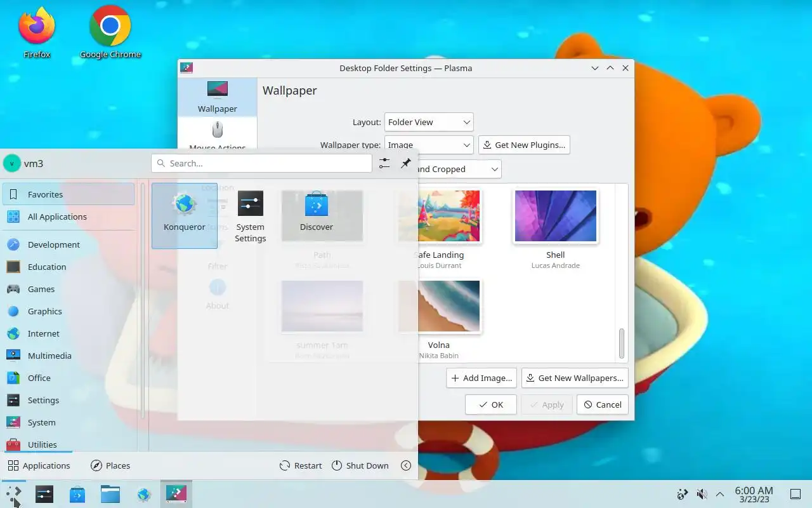Click the Add Image button
This screenshot has height=508, width=812.
click(481, 378)
